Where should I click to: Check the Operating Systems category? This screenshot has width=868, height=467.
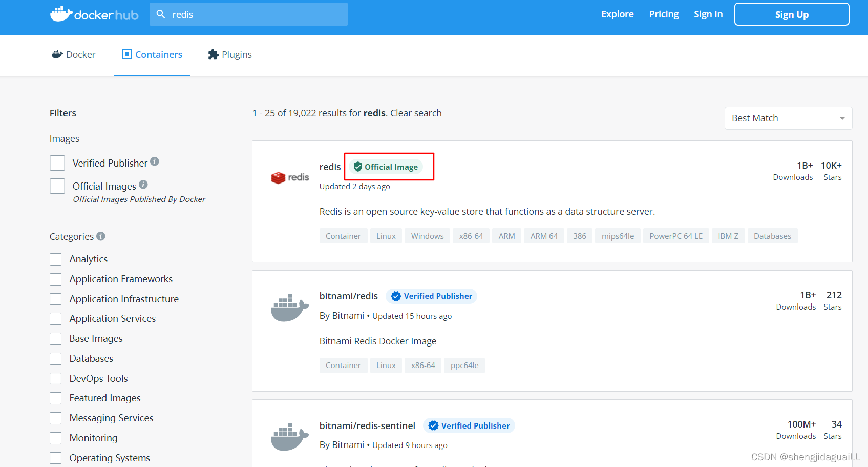[x=56, y=458]
